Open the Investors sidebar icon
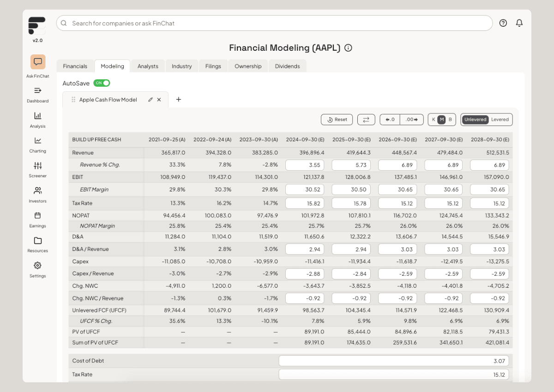Image resolution: width=554 pixels, height=392 pixels. pyautogui.click(x=38, y=190)
